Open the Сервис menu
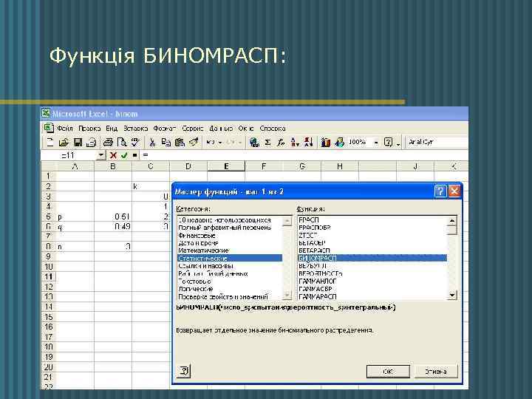Screen dimensions: 532x399 (192, 129)
